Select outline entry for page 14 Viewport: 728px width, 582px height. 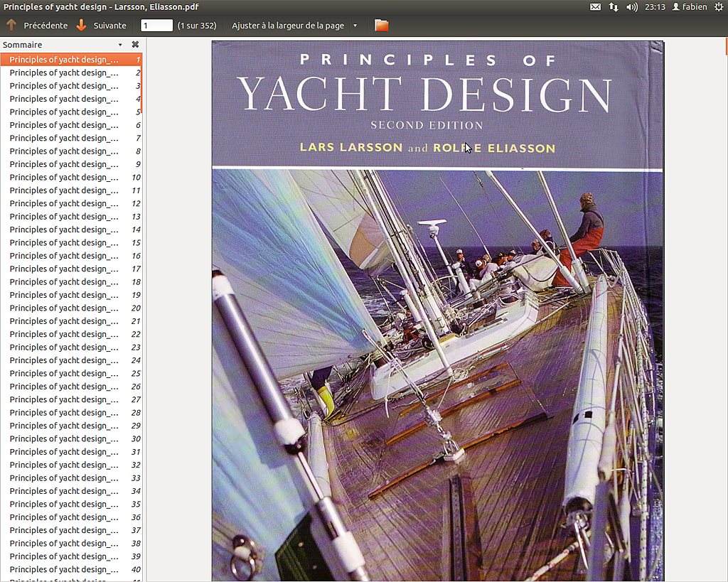[72, 230]
